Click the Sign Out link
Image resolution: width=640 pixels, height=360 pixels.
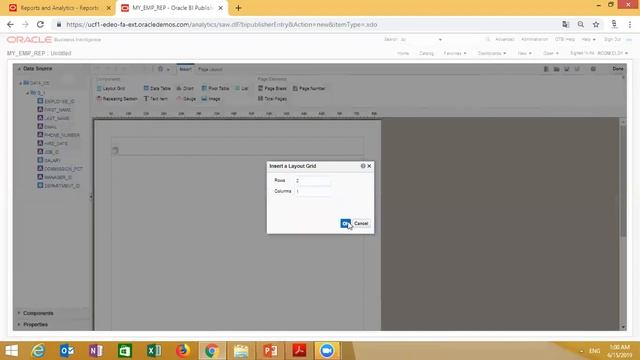click(612, 40)
